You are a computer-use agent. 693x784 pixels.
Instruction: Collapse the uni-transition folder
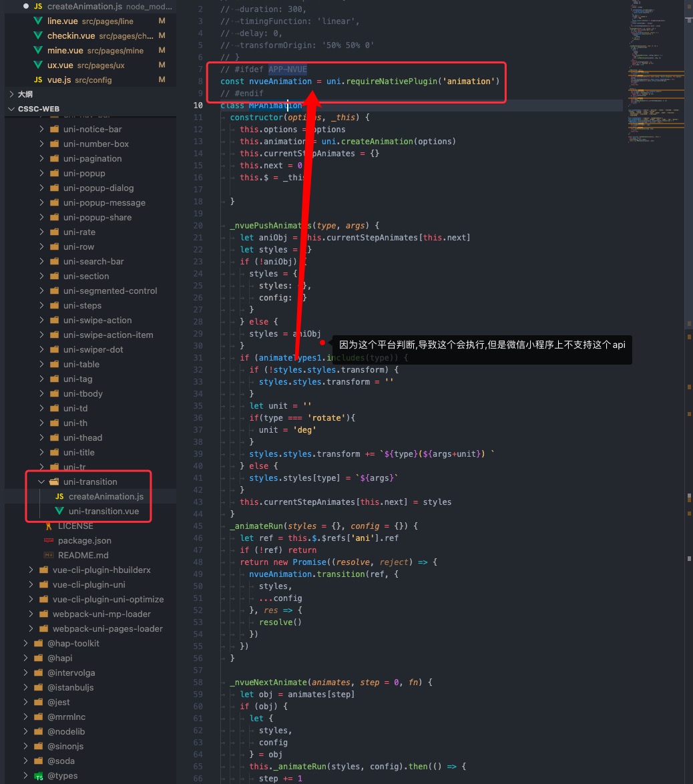(42, 482)
